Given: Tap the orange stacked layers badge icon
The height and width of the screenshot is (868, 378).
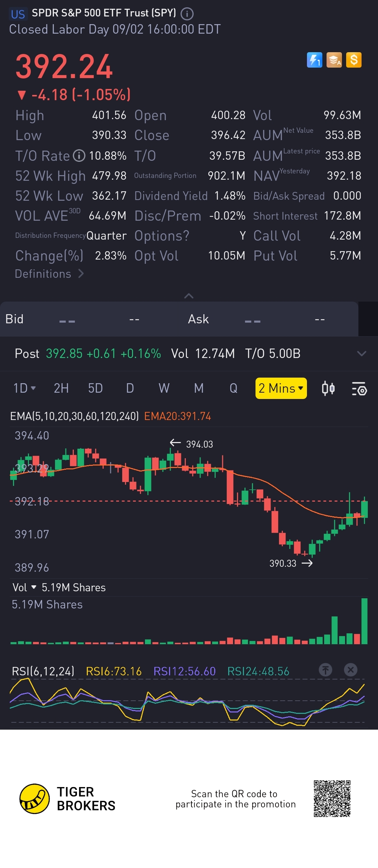Looking at the screenshot, I should (334, 60).
